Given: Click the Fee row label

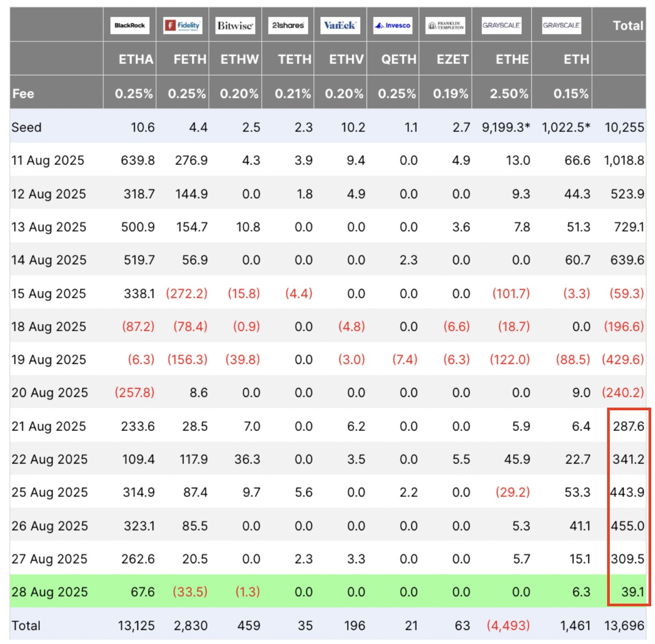Looking at the screenshot, I should tap(23, 94).
